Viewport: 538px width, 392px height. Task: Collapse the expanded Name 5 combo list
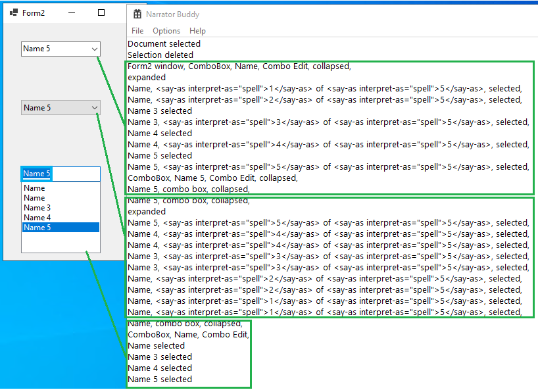pos(93,174)
